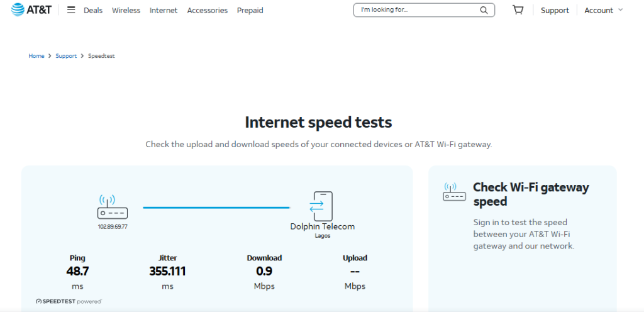Click the Upload value dashes
Viewport: 644px width, 312px height.
[x=355, y=271]
